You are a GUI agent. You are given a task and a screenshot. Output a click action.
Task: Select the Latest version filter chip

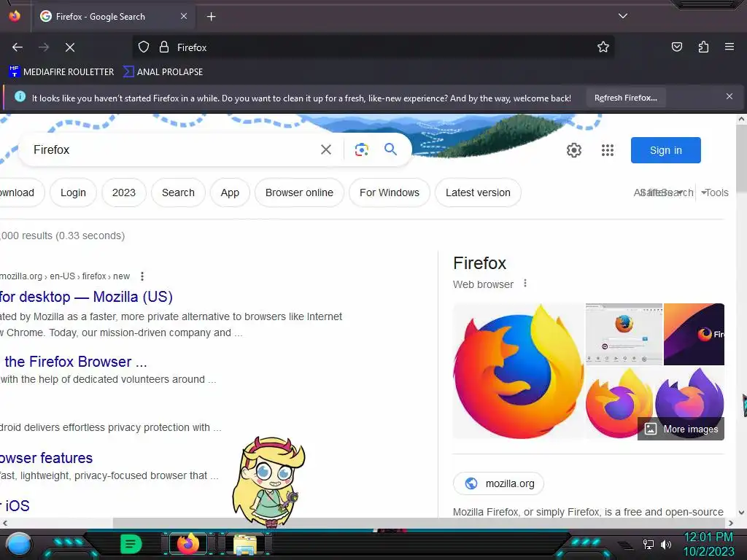pos(478,192)
